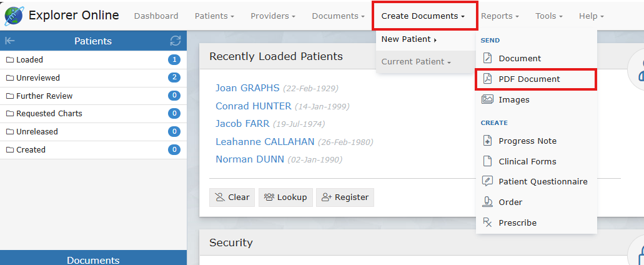
Task: Expand the Current Patient submenu
Action: point(416,62)
